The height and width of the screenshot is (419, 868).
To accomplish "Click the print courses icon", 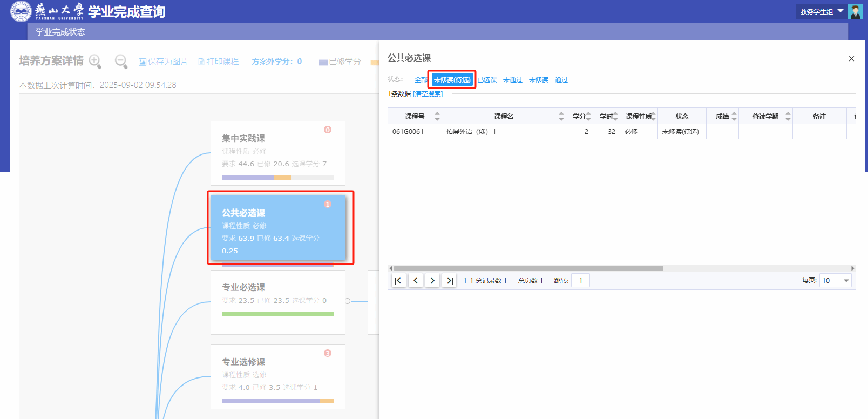I will click(201, 62).
